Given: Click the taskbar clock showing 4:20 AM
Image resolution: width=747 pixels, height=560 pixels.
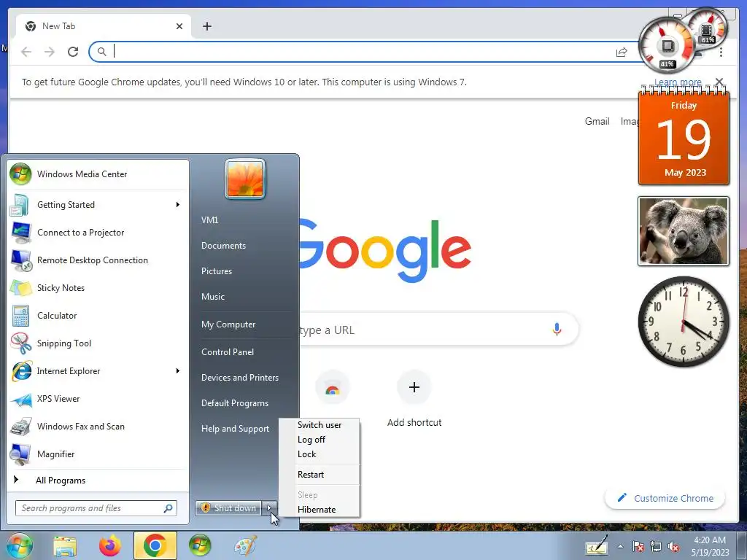Looking at the screenshot, I should click(710, 546).
